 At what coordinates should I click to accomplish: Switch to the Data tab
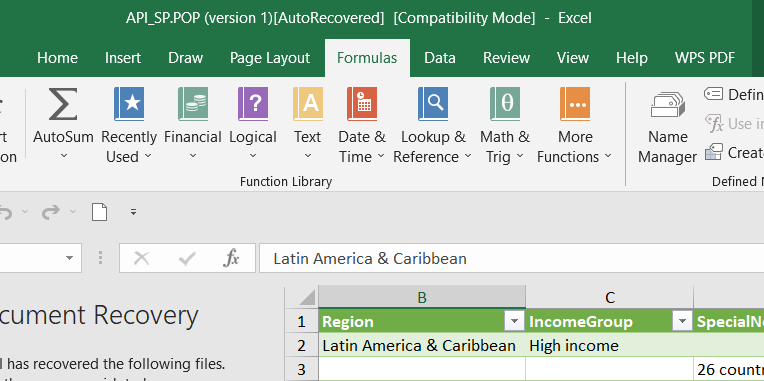(x=440, y=58)
